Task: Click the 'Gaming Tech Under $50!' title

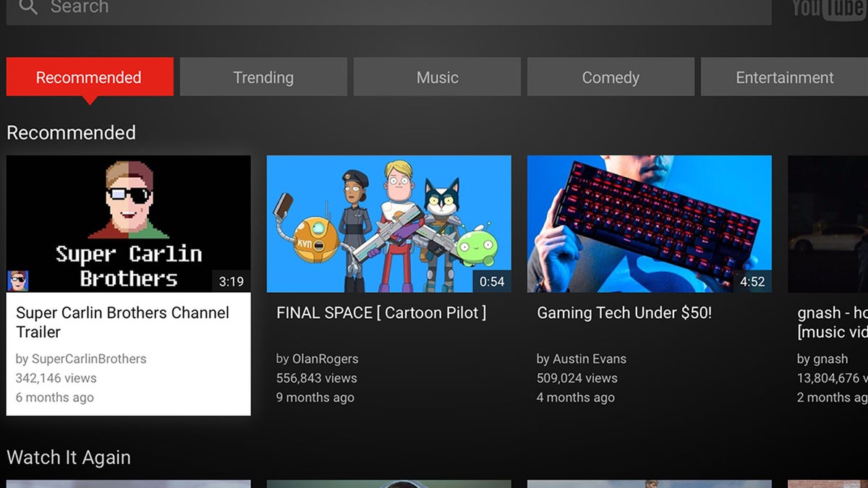Action: click(x=624, y=313)
